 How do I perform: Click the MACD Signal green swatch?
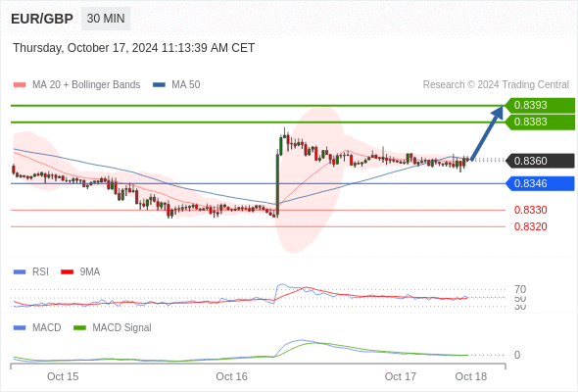[x=79, y=328]
